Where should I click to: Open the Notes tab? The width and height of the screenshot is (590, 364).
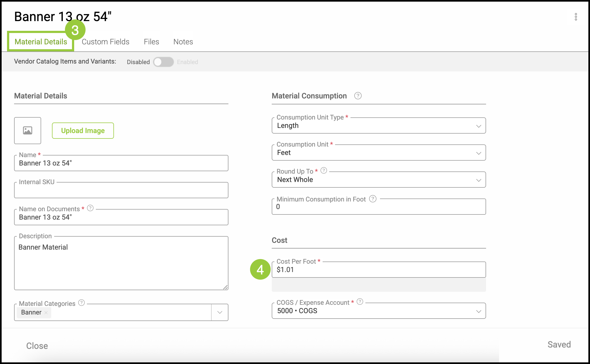183,42
